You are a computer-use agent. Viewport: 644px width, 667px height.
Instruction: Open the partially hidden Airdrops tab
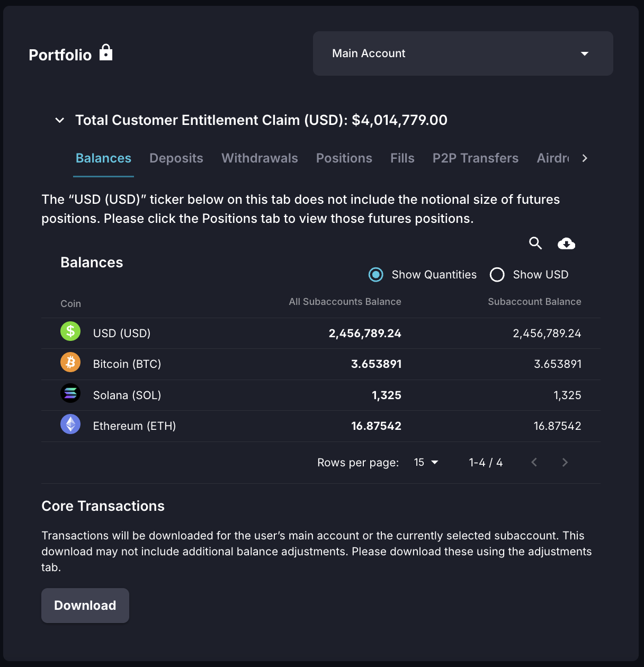pos(553,158)
